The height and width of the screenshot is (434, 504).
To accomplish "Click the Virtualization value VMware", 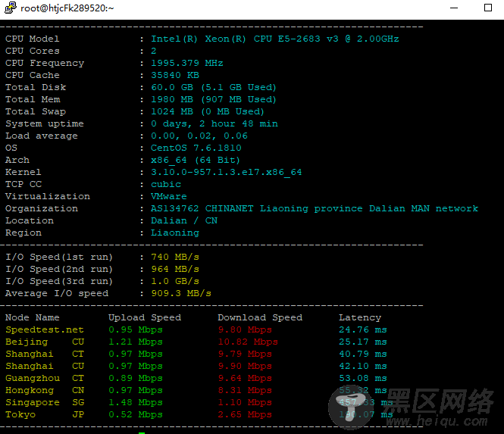I will click(169, 196).
